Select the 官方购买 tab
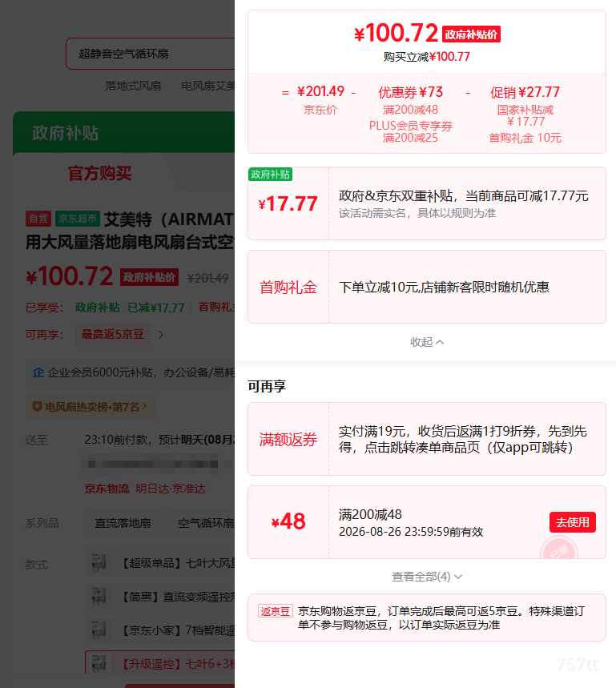The image size is (616, 688). 99,173
